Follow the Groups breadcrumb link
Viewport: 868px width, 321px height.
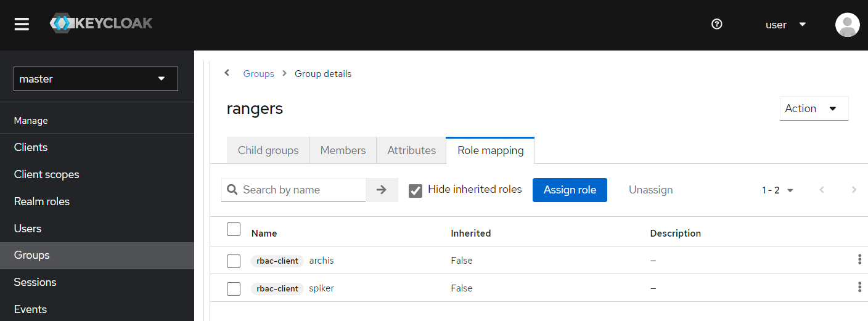point(258,73)
